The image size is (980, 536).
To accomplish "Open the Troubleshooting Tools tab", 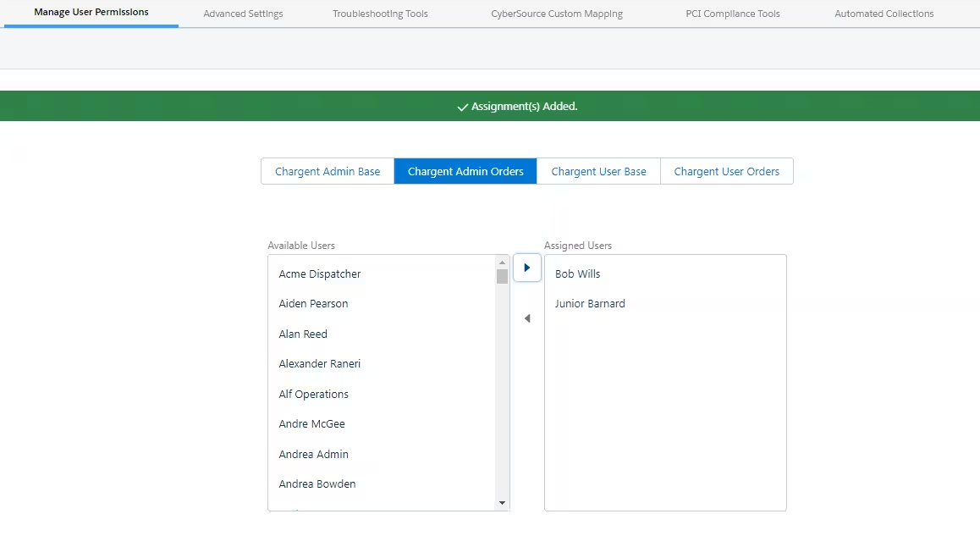I will coord(380,14).
